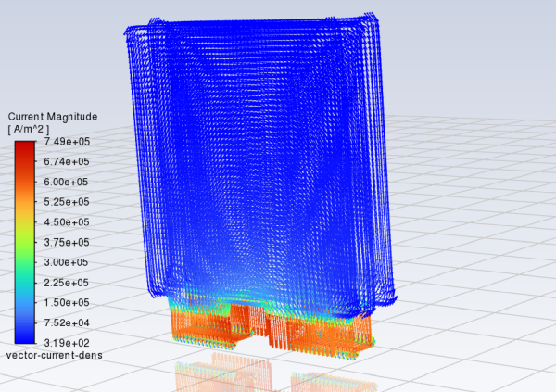Click the 4.50e+05 legend value
Image resolution: width=556 pixels, height=392 pixels.
click(x=67, y=222)
